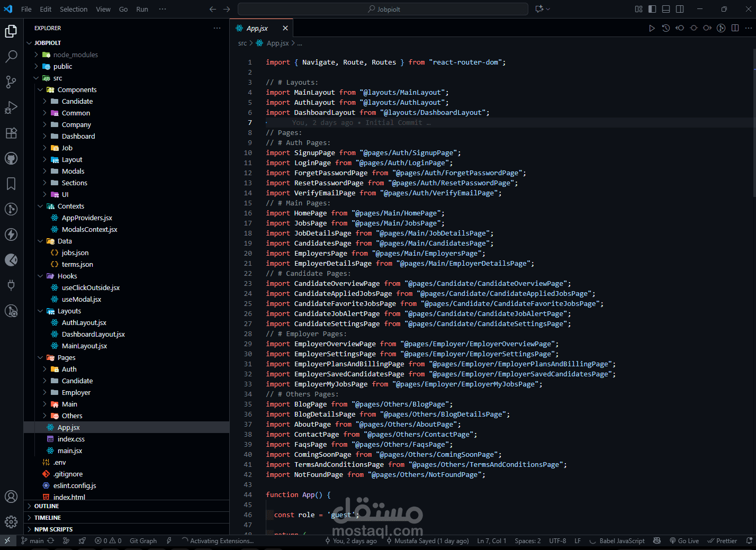The image size is (756, 550).
Task: Open the Search view in activity bar
Action: tap(11, 56)
